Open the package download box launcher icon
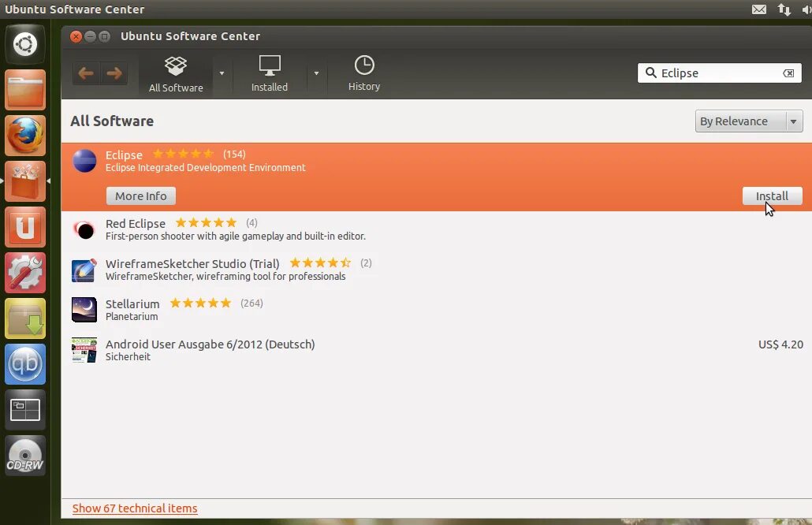Screen dimensions: 812x525 pos(25,318)
